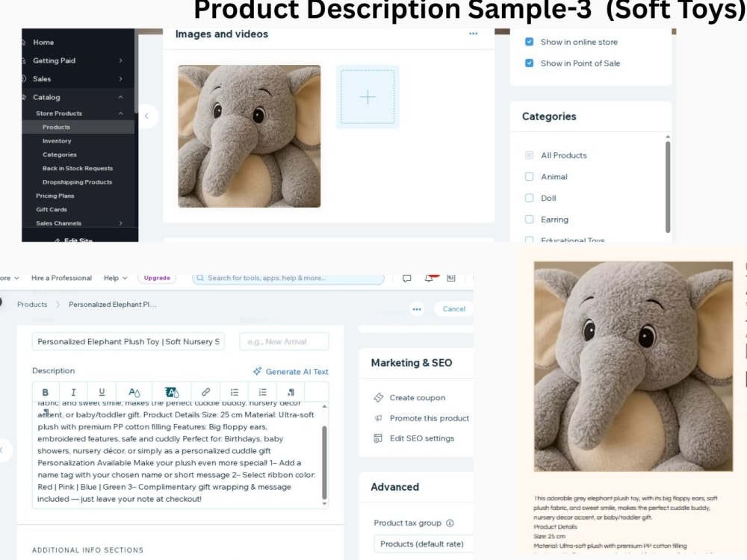Check the Animal category

529,177
